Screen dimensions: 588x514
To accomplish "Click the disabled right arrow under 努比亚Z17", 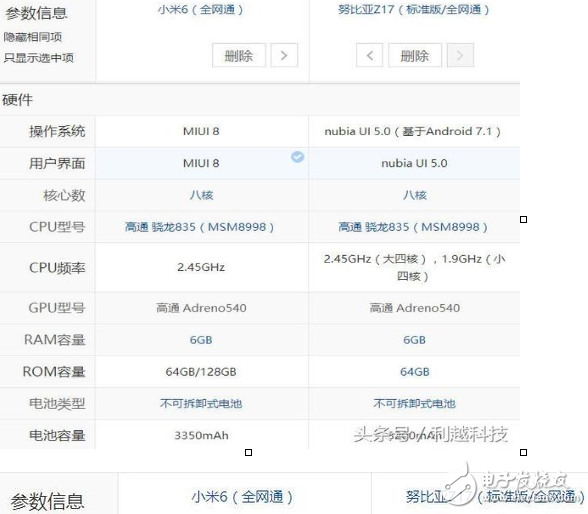I will pos(460,55).
